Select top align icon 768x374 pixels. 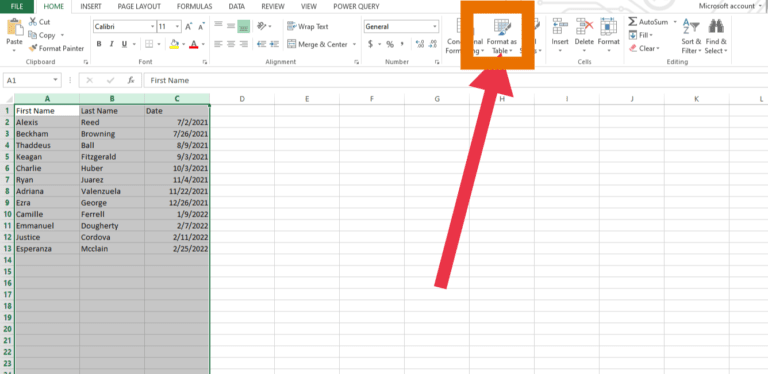tap(218, 25)
